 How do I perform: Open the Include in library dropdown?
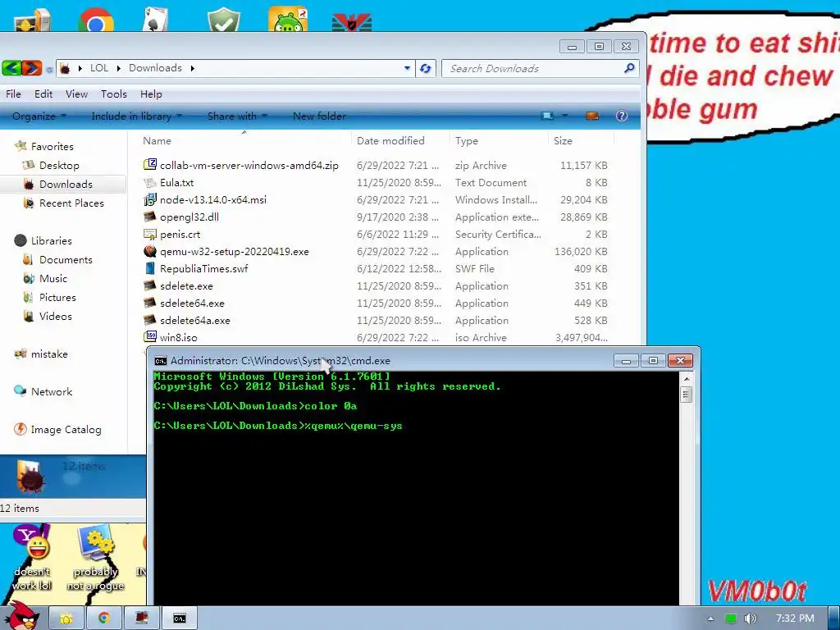click(x=137, y=116)
